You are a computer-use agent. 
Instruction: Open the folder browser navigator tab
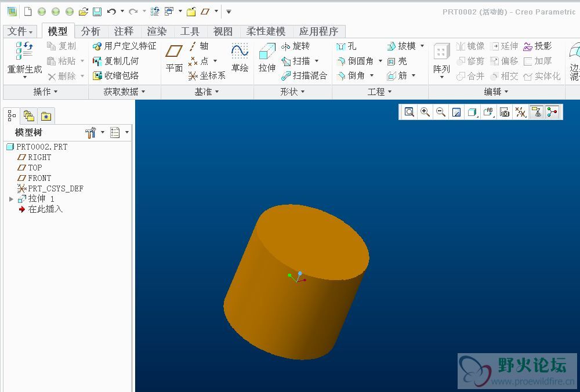coord(28,117)
